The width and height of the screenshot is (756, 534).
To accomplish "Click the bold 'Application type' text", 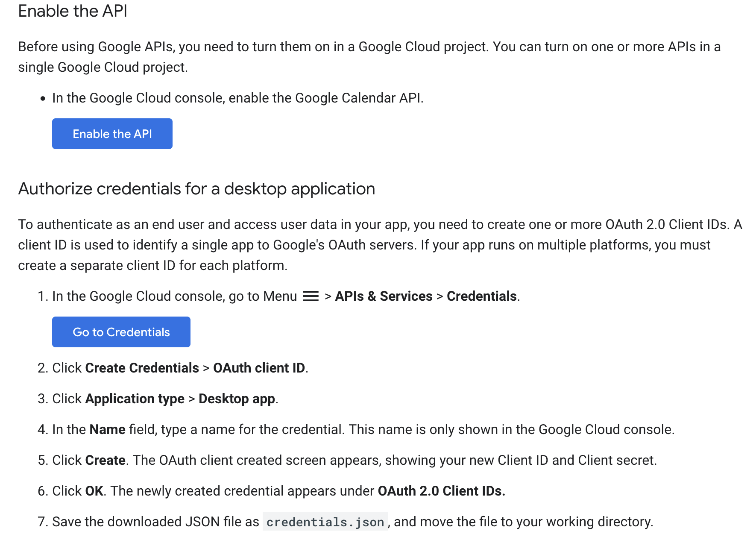I will tap(135, 399).
